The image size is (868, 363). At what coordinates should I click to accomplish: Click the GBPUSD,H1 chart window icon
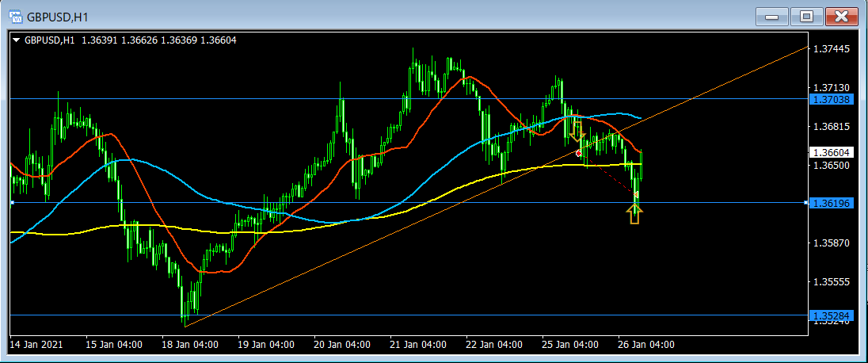[x=16, y=17]
